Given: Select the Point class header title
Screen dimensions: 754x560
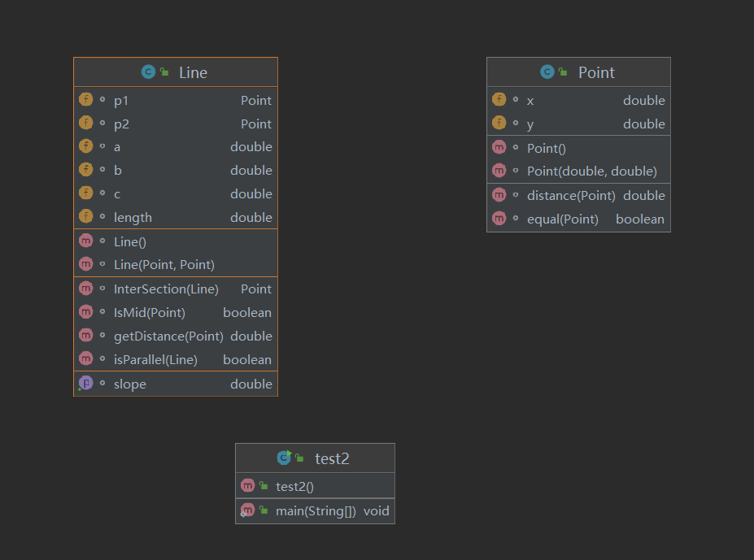Looking at the screenshot, I should [x=596, y=72].
